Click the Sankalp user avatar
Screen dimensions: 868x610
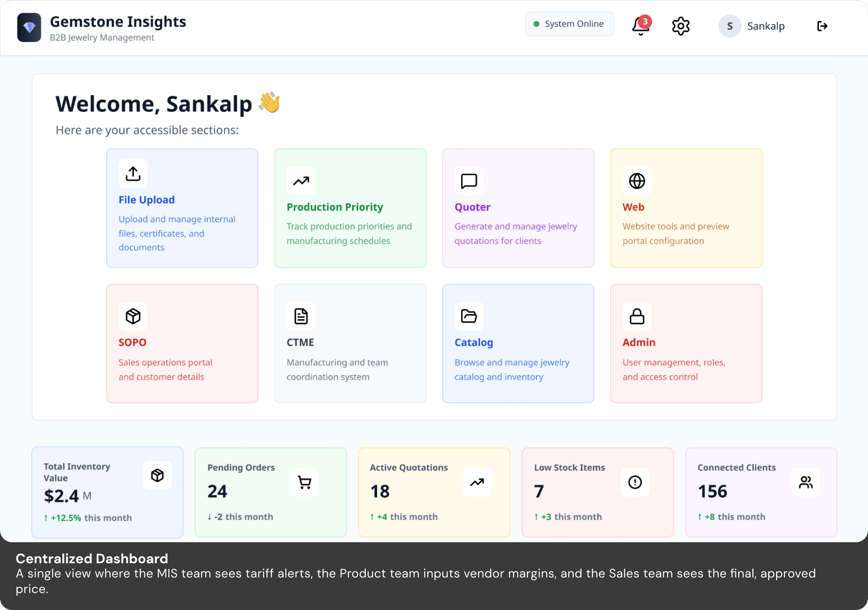point(729,26)
